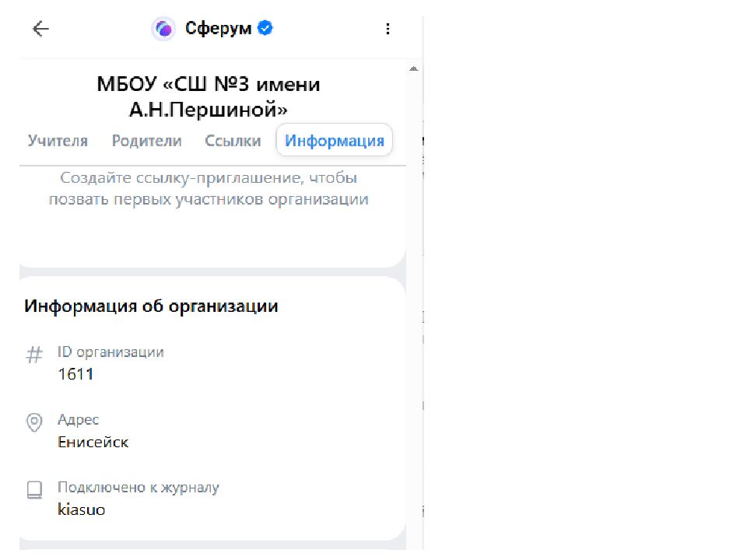
Task: Open the three-dot options menu
Action: pyautogui.click(x=388, y=28)
